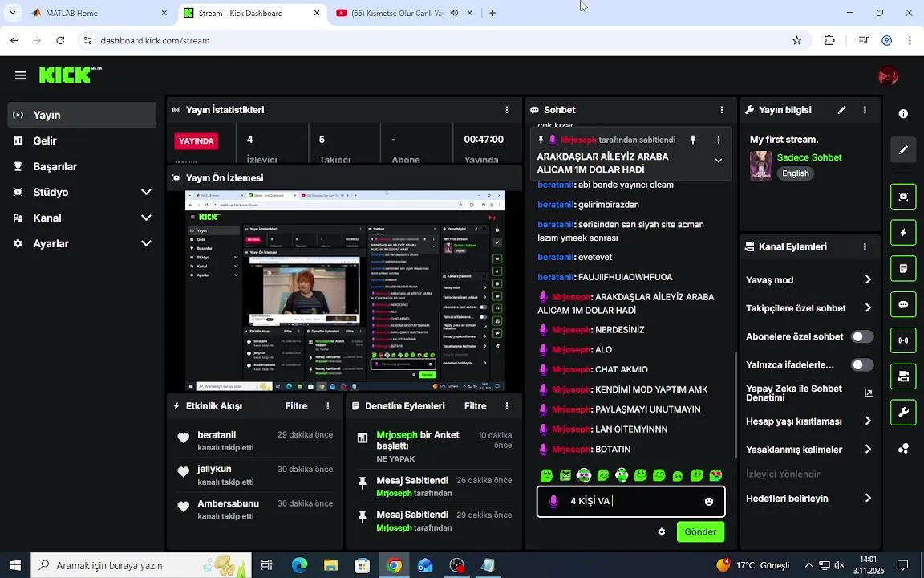Open chat settings gear next to Gönder

coord(661,532)
